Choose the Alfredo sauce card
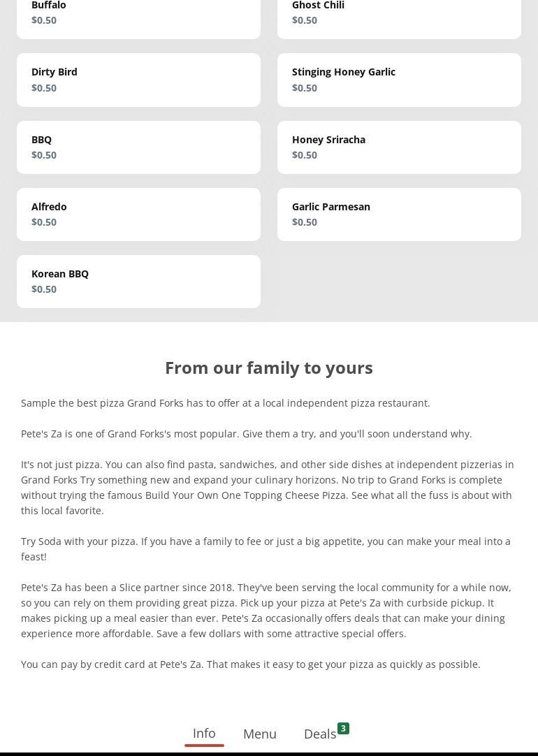Image resolution: width=538 pixels, height=756 pixels. (138, 215)
